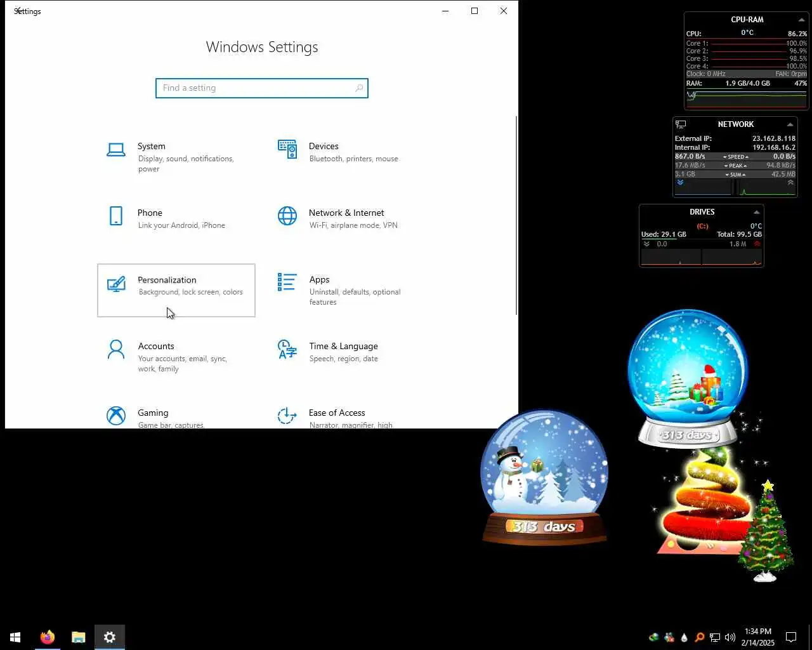Viewport: 812px width, 650px height.
Task: Open the Devices settings label
Action: (324, 146)
